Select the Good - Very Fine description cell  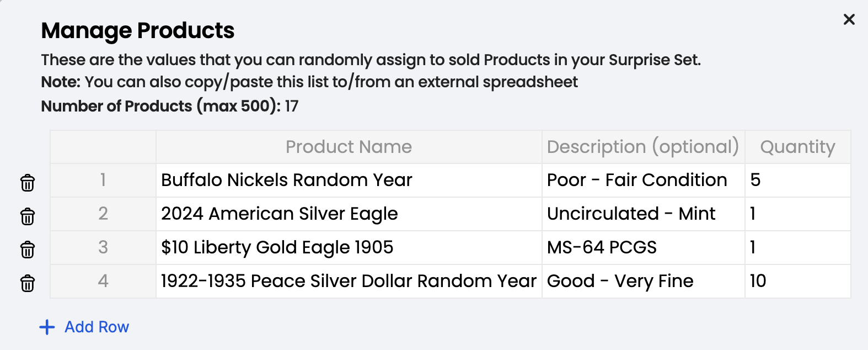[x=644, y=282]
